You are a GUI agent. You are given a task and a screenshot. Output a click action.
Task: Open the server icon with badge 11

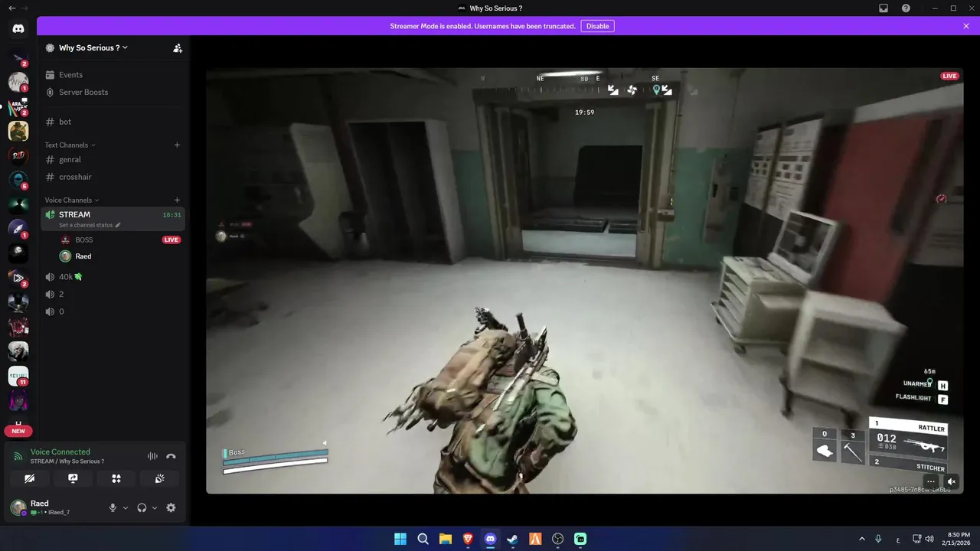tap(18, 375)
